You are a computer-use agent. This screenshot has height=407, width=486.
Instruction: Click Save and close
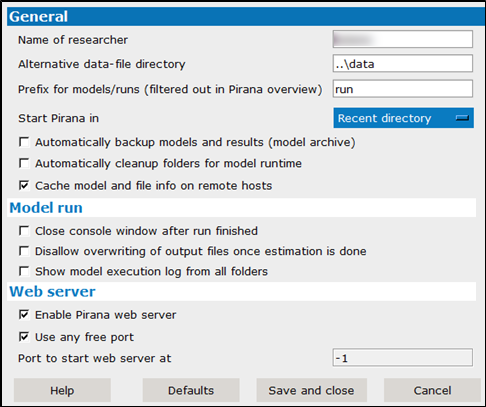pos(312,390)
